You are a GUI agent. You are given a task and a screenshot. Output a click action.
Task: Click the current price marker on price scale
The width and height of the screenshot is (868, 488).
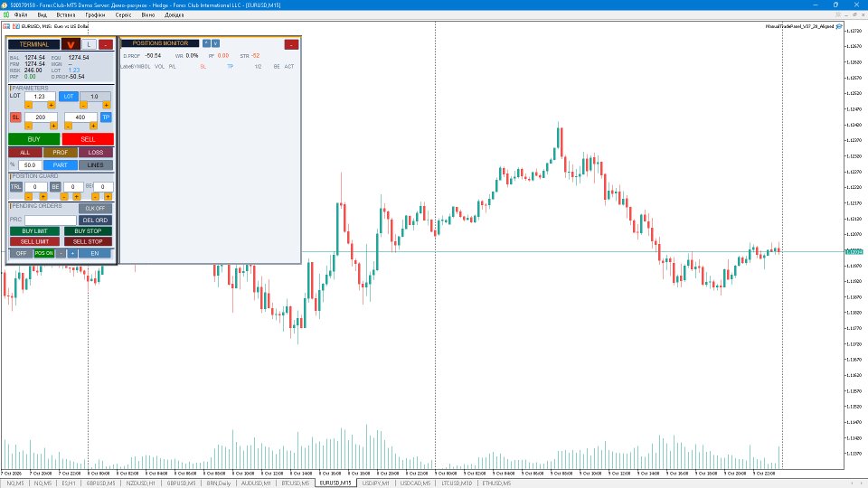[853, 252]
